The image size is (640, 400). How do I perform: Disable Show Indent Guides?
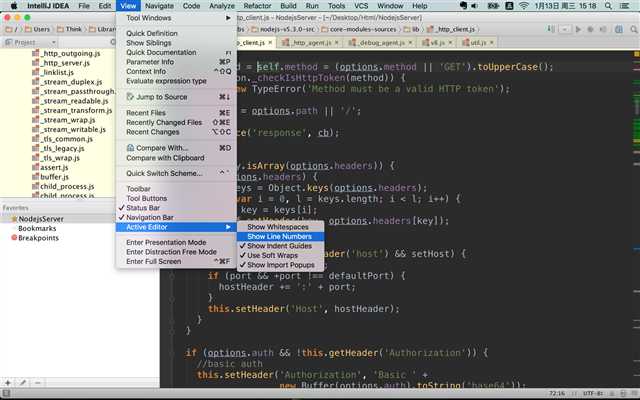[x=280, y=246]
